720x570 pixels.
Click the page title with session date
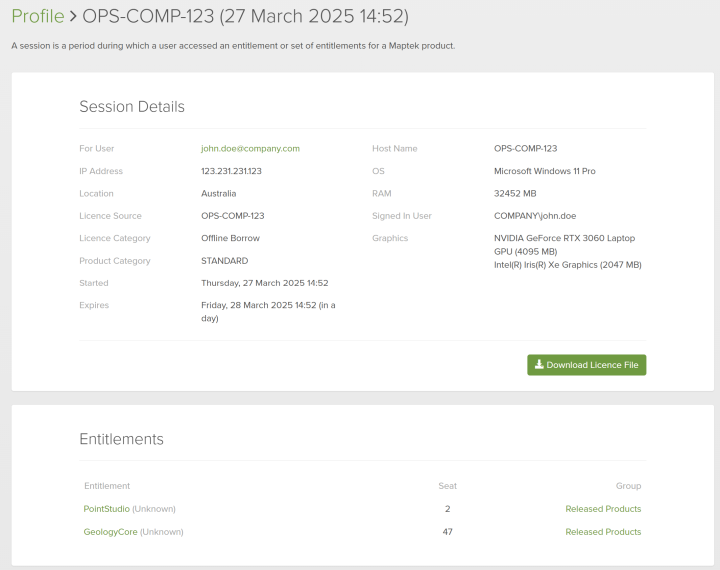245,17
